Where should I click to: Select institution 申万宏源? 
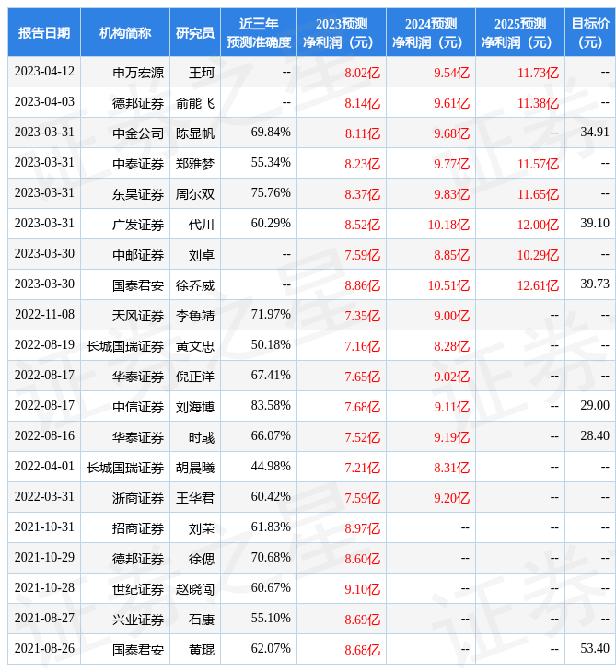click(138, 73)
